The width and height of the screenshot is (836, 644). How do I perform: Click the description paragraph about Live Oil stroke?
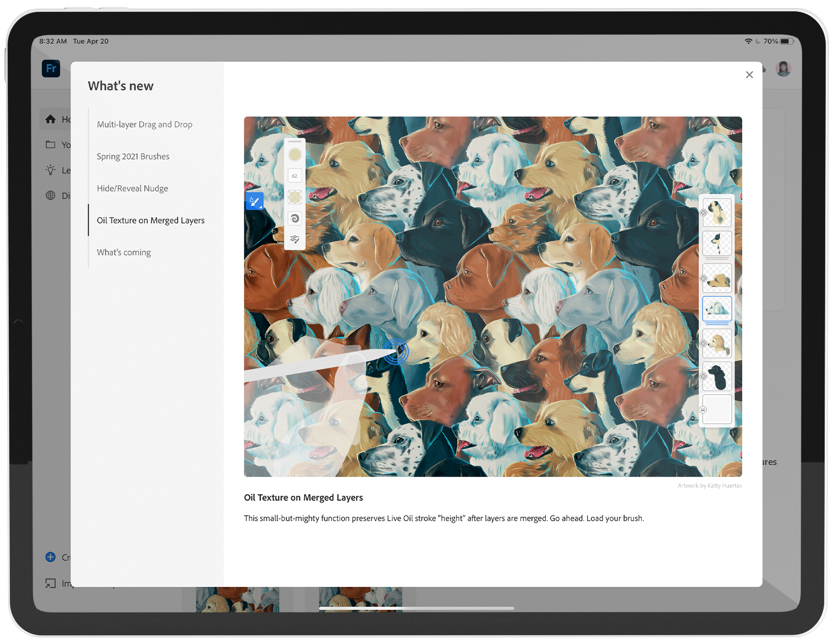coord(444,518)
